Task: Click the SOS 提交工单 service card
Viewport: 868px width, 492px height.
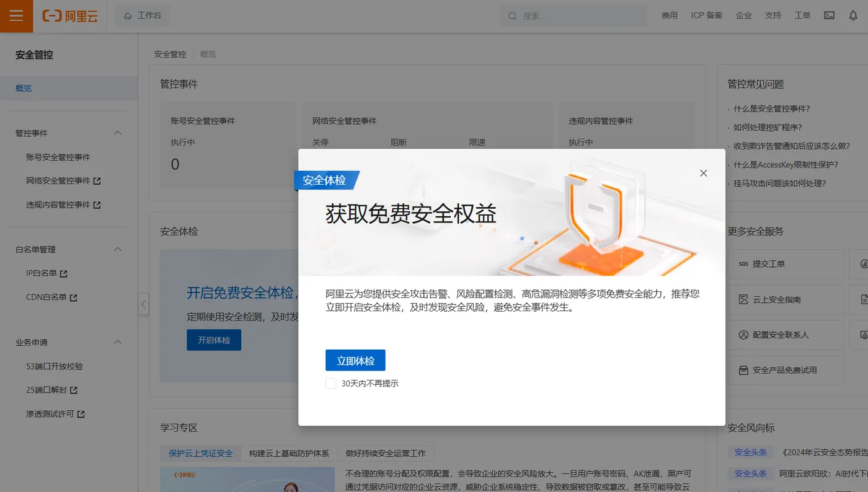Action: point(786,264)
